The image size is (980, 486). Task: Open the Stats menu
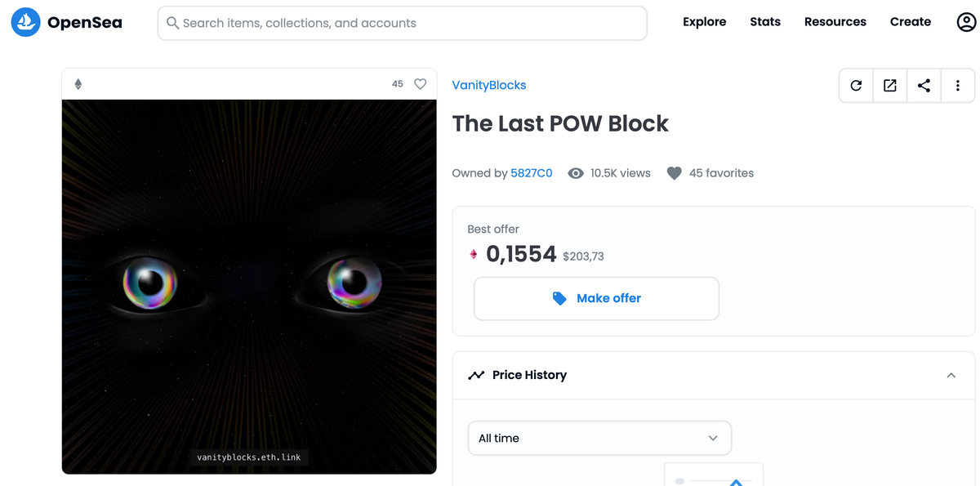[765, 22]
